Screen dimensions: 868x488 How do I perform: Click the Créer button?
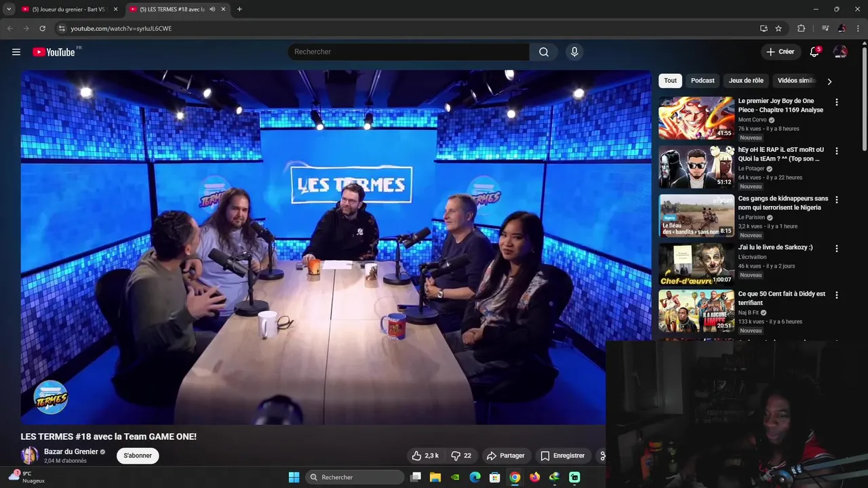[x=781, y=52]
